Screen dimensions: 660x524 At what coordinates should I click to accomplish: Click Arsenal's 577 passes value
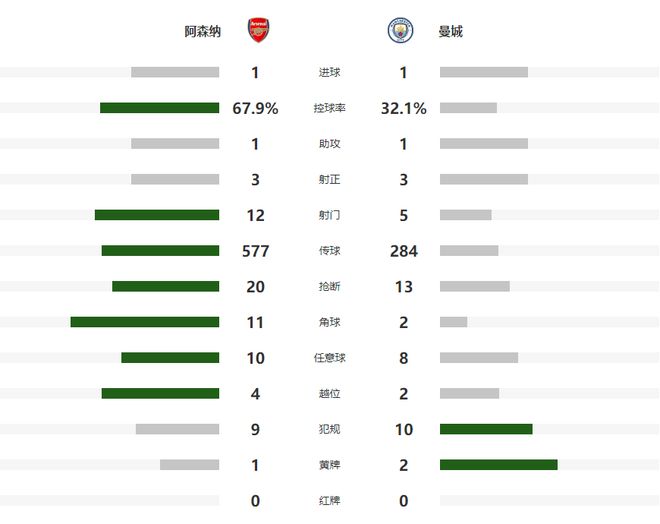[256, 251]
